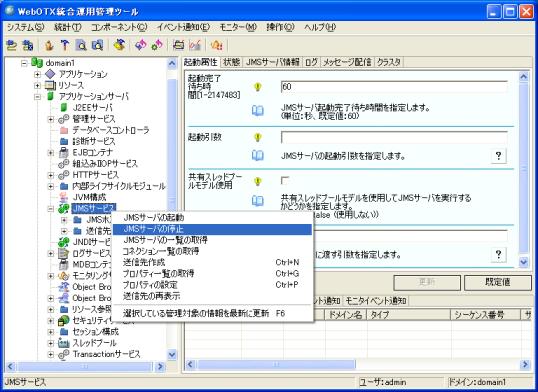Image resolution: width=538 pixels, height=392 pixels.
Task: Click the purple diamond アプリケーション icon
Action: coord(50,74)
